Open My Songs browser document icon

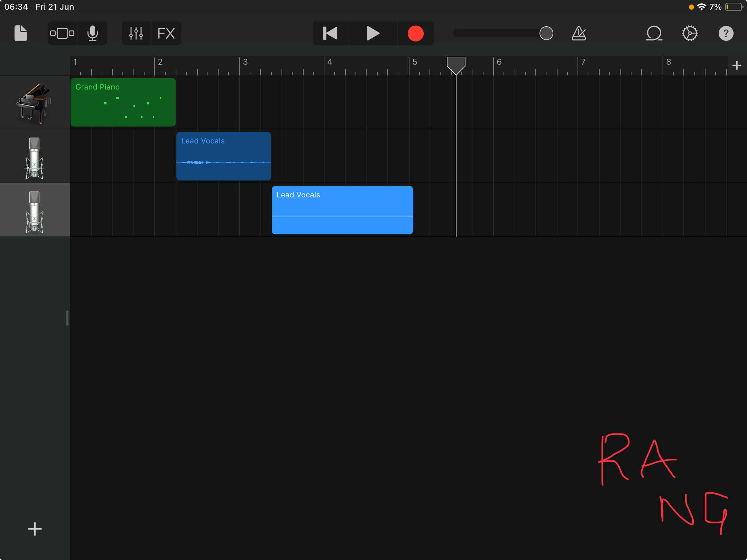coord(21,34)
